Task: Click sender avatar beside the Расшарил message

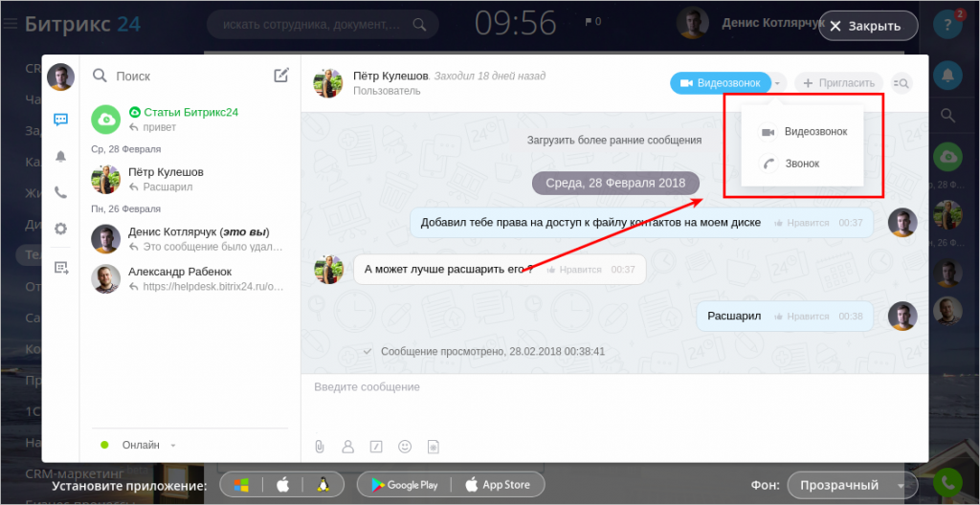Action: click(x=902, y=317)
